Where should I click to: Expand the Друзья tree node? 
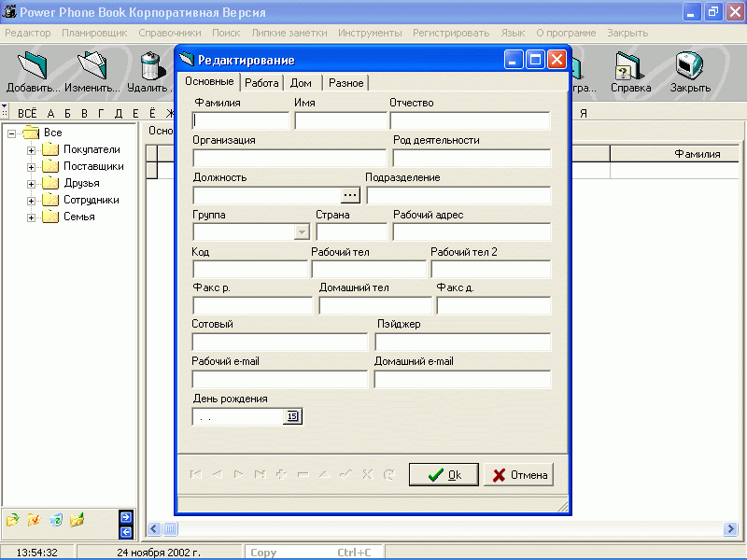pyautogui.click(x=31, y=184)
